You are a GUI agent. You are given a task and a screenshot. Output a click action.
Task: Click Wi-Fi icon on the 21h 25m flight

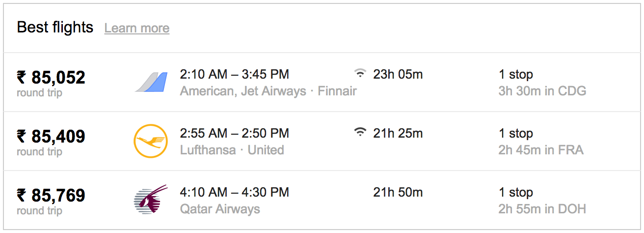[360, 132]
